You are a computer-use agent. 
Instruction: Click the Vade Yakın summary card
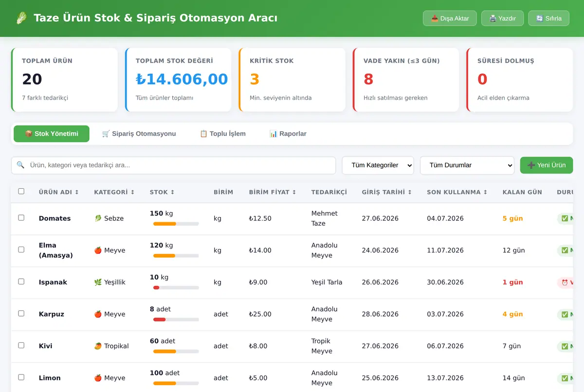click(x=406, y=80)
